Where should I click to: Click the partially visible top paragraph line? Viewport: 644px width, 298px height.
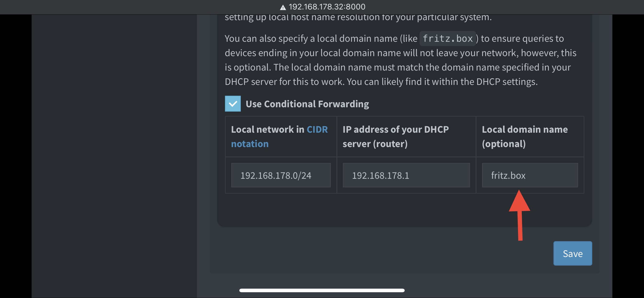(x=358, y=18)
